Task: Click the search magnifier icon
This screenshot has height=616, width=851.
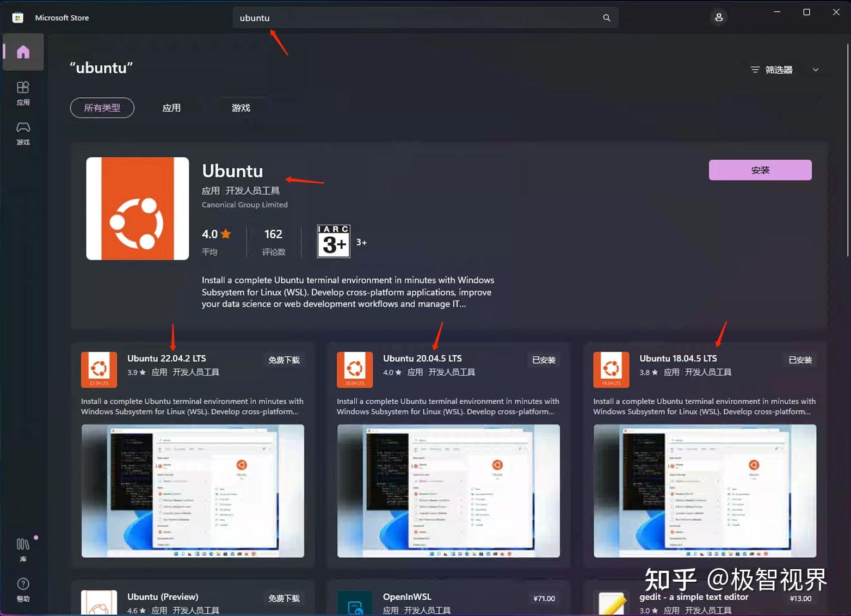Action: tap(606, 17)
